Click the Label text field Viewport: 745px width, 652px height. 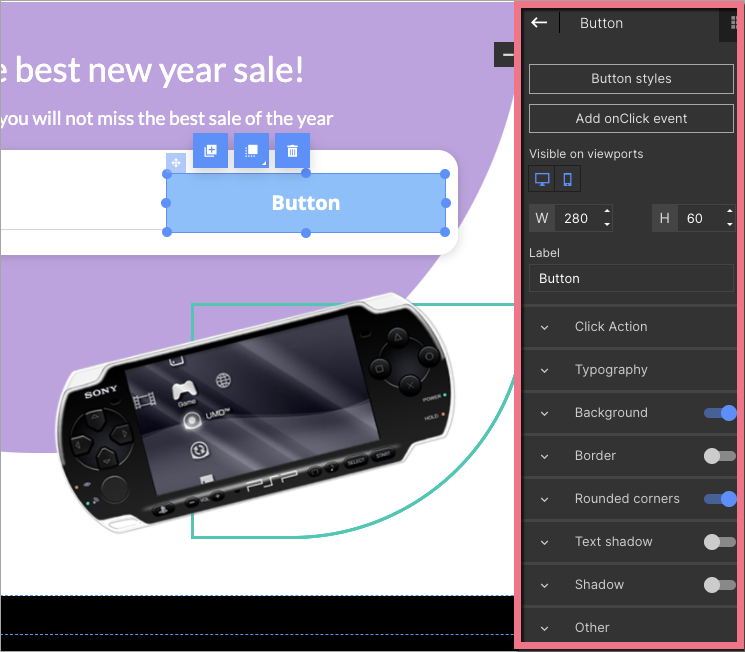coord(631,279)
